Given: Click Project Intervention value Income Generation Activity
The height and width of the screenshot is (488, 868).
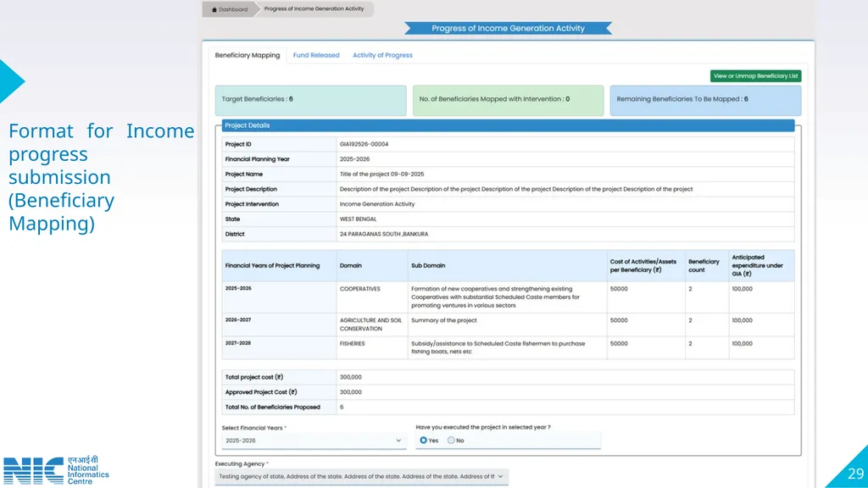Looking at the screenshot, I should pyautogui.click(x=377, y=204).
